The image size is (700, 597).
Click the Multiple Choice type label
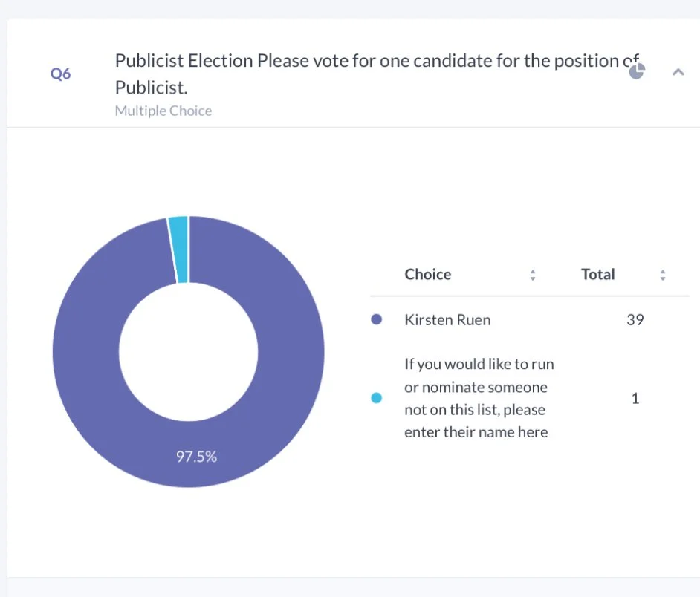pos(163,111)
